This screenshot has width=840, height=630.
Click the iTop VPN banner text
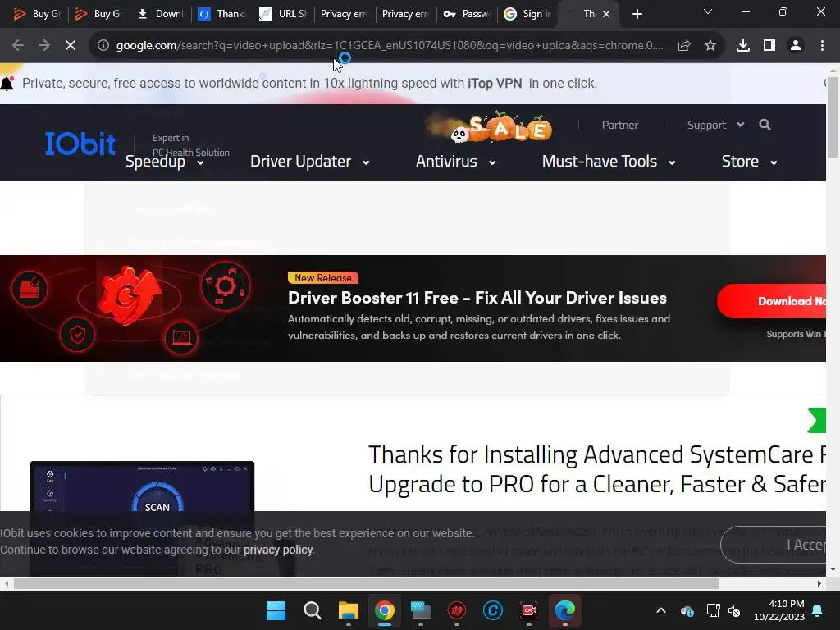click(309, 84)
